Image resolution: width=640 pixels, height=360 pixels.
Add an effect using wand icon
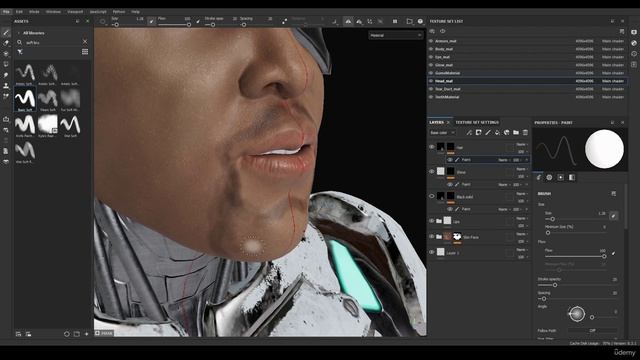tap(469, 132)
